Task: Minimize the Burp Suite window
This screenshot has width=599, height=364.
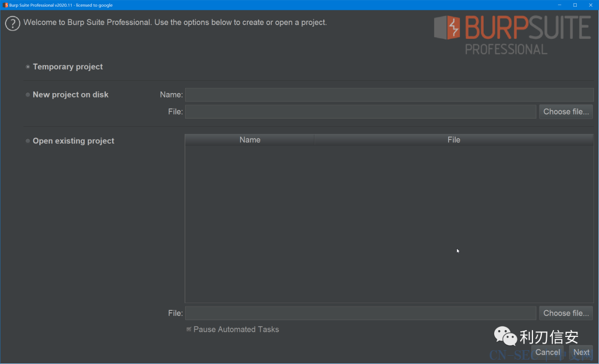Action: point(559,5)
